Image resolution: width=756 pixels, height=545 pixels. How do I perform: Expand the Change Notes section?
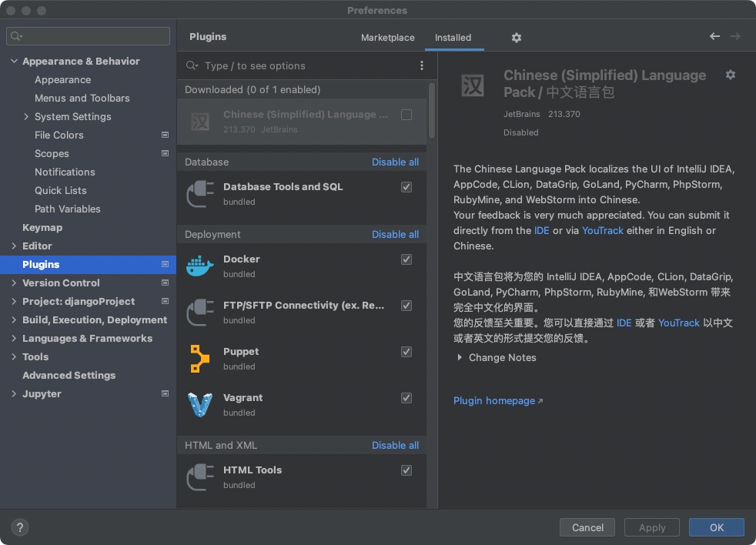(x=460, y=357)
